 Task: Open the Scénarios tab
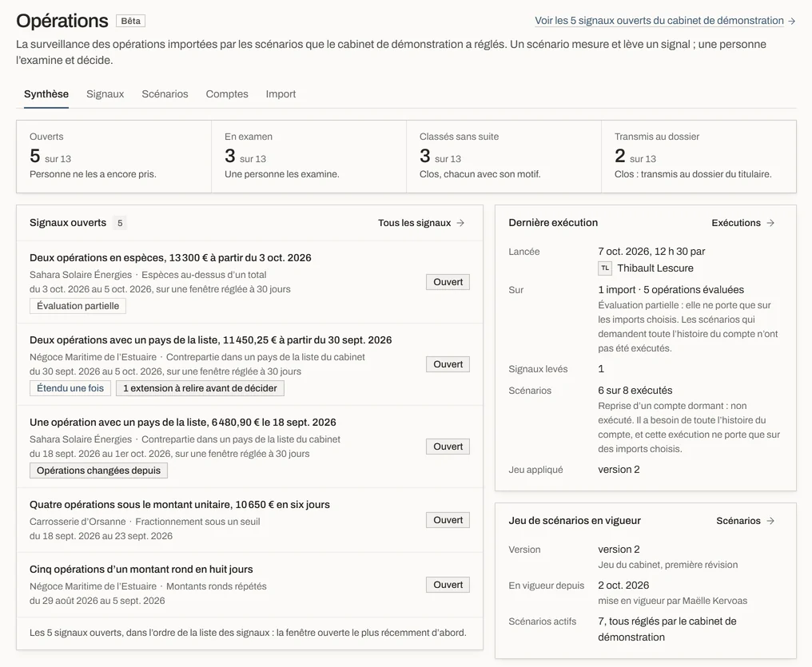coord(165,93)
